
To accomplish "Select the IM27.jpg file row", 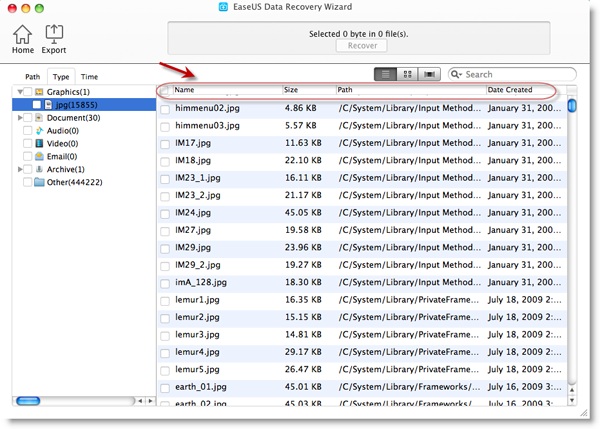I will pyautogui.click(x=362, y=231).
